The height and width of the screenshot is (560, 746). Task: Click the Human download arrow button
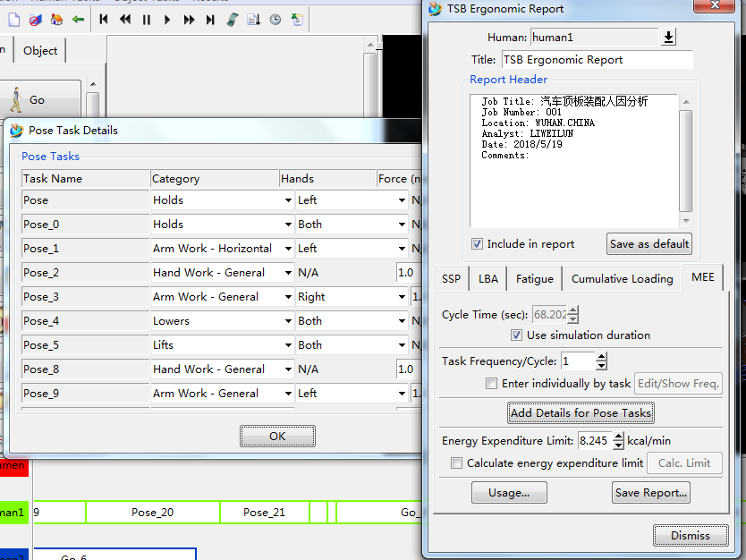pyautogui.click(x=668, y=37)
